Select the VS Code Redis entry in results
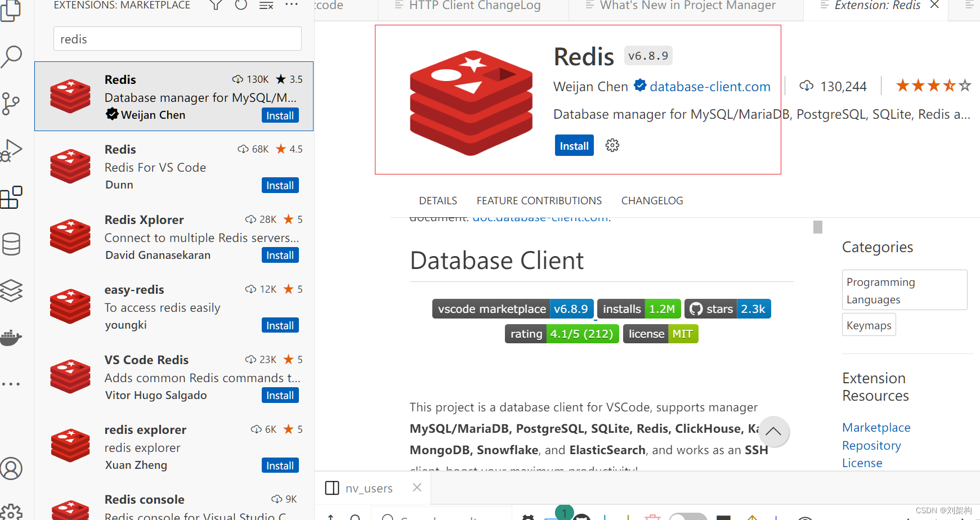The width and height of the screenshot is (980, 520). point(174,377)
